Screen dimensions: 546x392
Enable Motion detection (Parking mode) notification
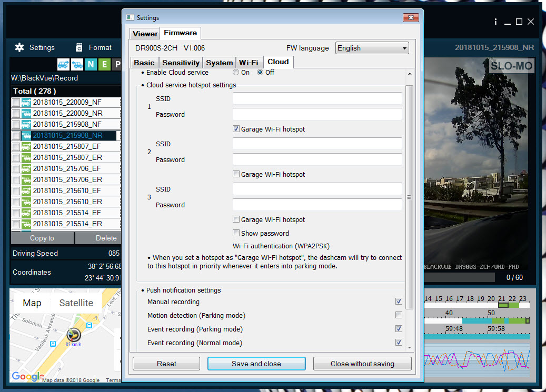click(x=399, y=315)
